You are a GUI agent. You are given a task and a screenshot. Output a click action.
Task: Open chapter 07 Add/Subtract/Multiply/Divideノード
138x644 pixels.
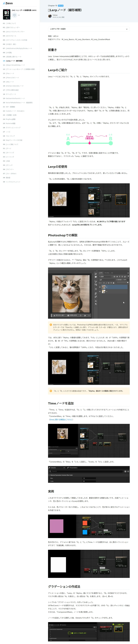point(17,48)
